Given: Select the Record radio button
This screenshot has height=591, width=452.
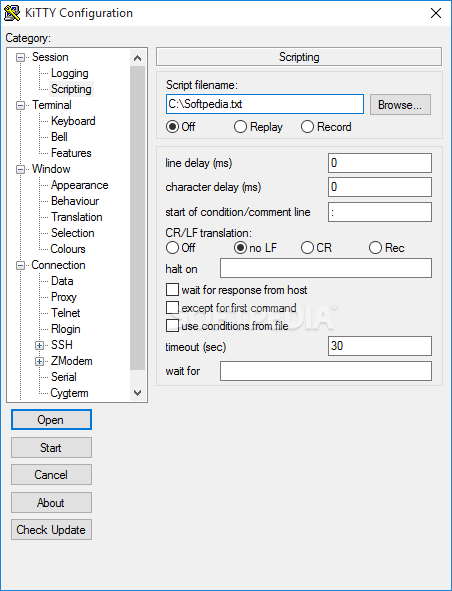Looking at the screenshot, I should point(307,127).
